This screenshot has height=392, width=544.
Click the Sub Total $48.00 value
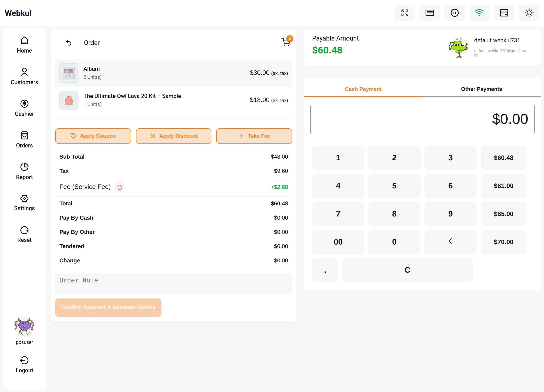pyautogui.click(x=279, y=157)
